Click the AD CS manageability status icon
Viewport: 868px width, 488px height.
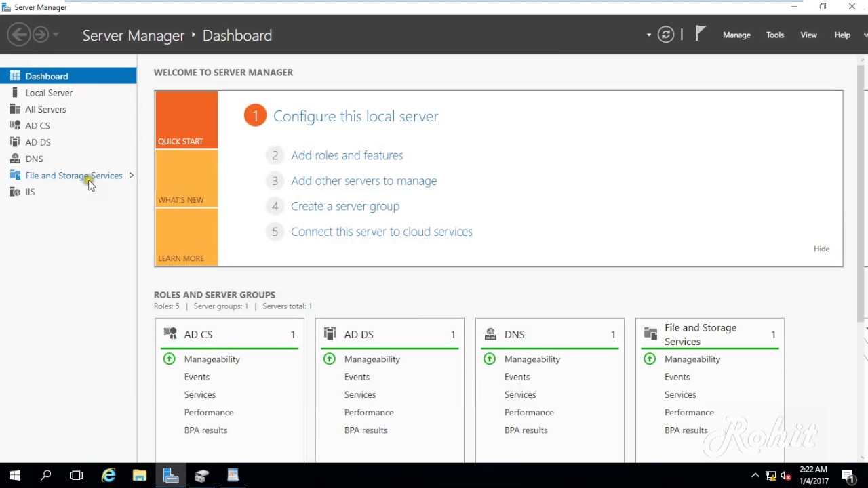(x=169, y=359)
